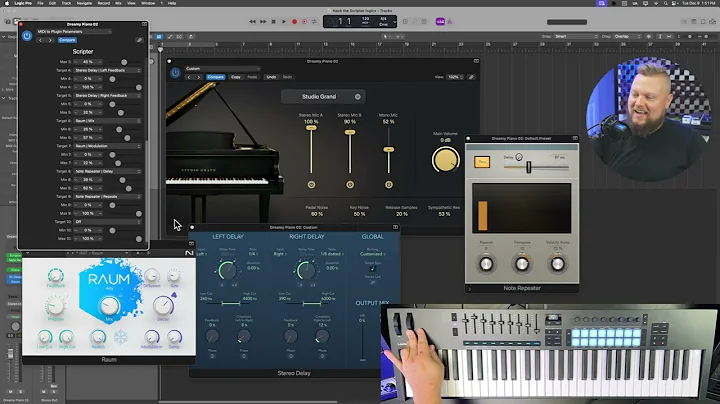Click the Velocity Ramp knob in Note Repeater
The width and height of the screenshot is (720, 404).
coord(557,264)
